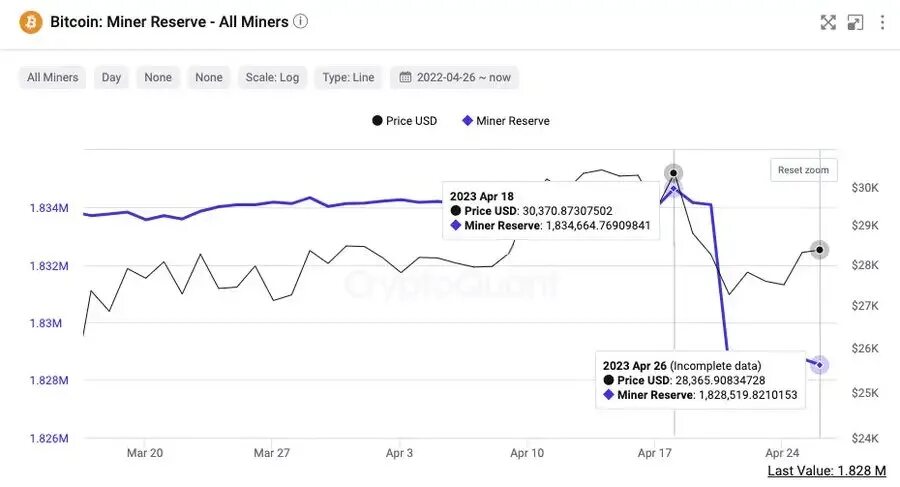Select the Apr 18 Price USD data point

tap(674, 172)
